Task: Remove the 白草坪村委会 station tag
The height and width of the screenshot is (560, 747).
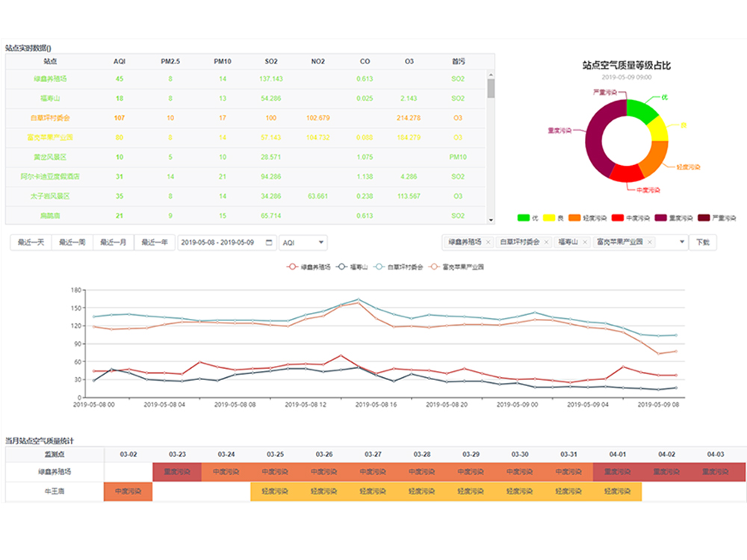Action: pos(546,243)
